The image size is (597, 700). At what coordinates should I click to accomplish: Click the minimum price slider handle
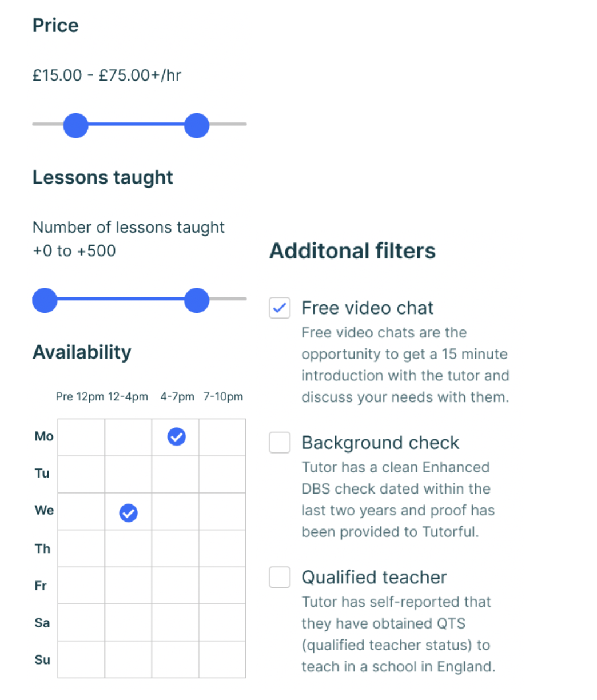pyautogui.click(x=75, y=125)
